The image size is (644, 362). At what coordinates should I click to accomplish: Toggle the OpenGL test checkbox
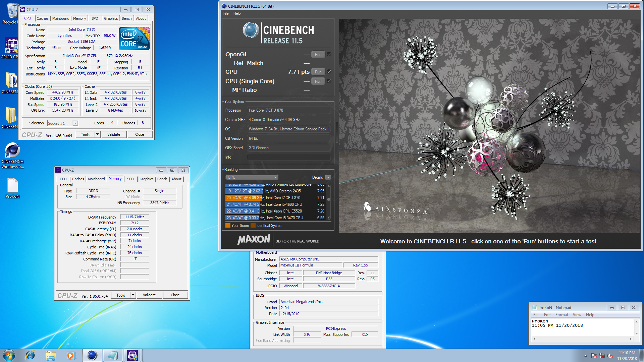pos(329,54)
